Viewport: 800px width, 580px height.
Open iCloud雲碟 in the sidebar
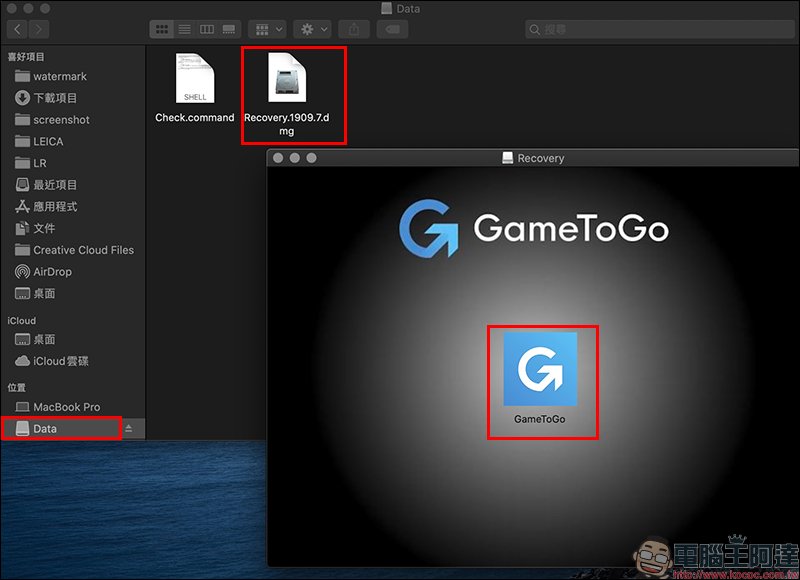[60, 361]
